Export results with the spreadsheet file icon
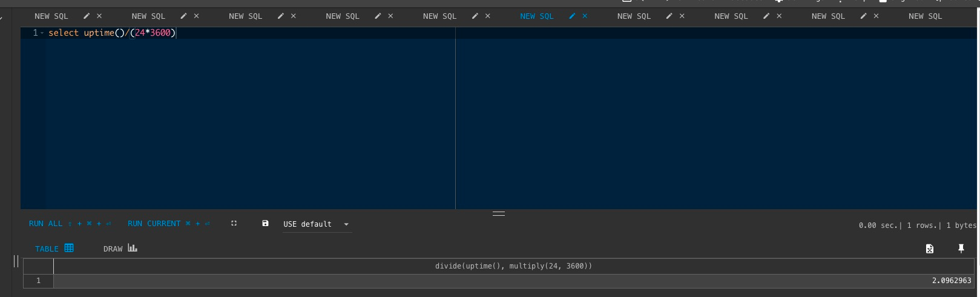980x297 pixels. (x=930, y=249)
